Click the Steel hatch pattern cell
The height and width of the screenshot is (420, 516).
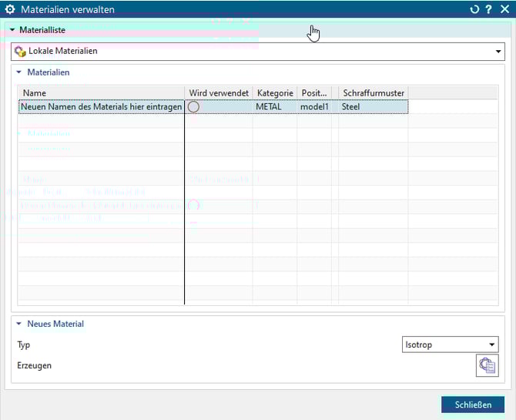pyautogui.click(x=351, y=107)
